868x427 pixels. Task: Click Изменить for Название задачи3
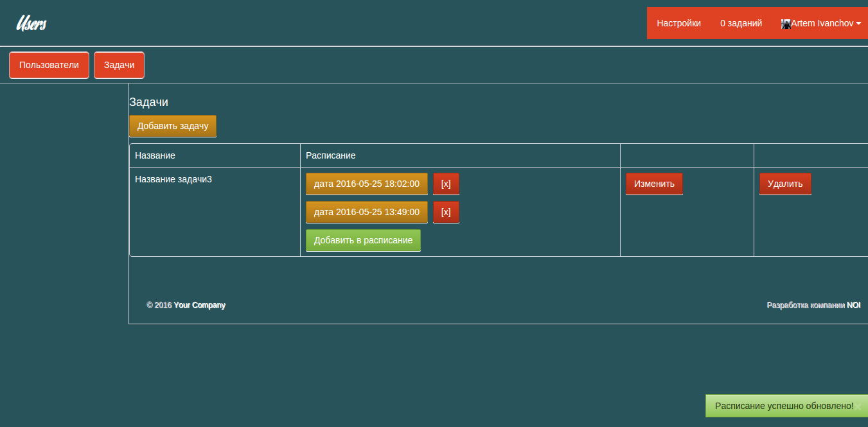coord(654,184)
